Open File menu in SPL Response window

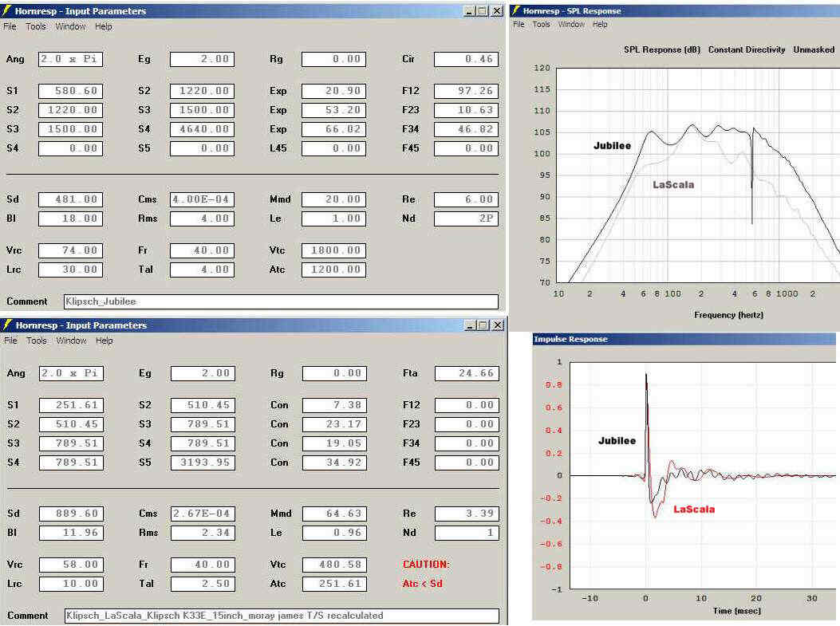tap(519, 25)
